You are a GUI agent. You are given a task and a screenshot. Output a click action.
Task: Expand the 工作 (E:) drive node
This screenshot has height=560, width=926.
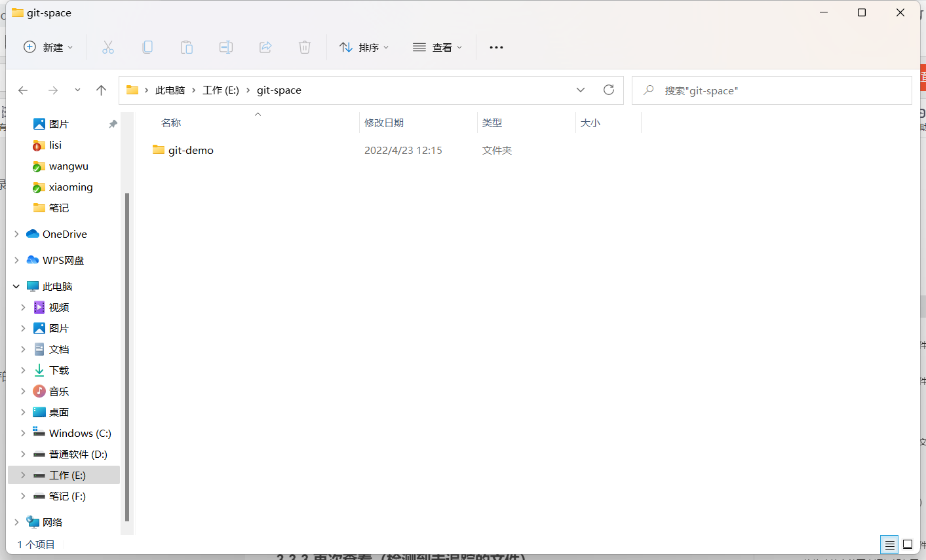click(23, 475)
